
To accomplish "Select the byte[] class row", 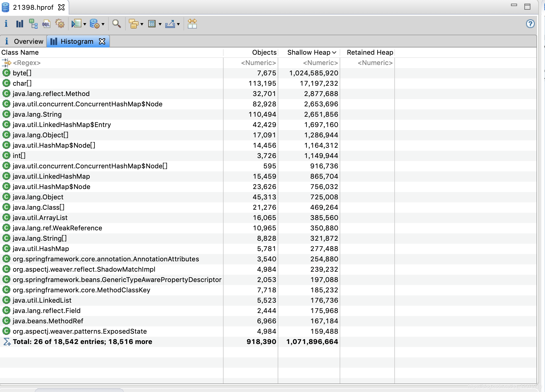I will click(268, 73).
